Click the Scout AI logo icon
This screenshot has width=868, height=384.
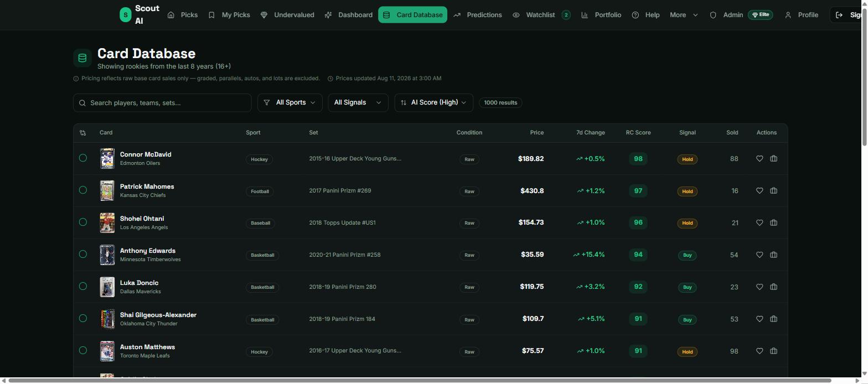tap(126, 15)
